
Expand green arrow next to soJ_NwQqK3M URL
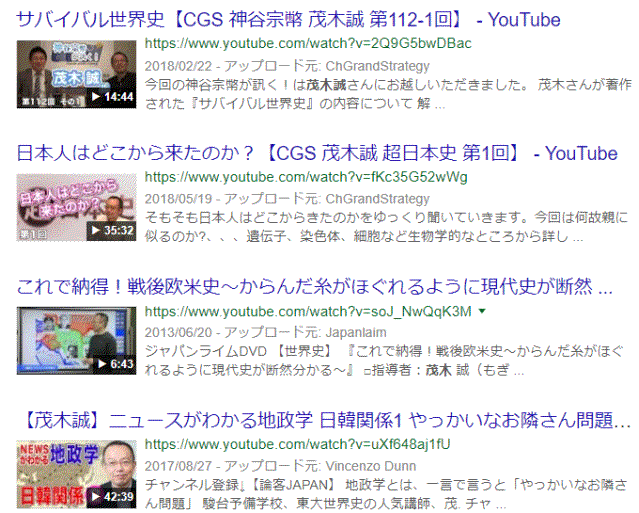[x=483, y=311]
